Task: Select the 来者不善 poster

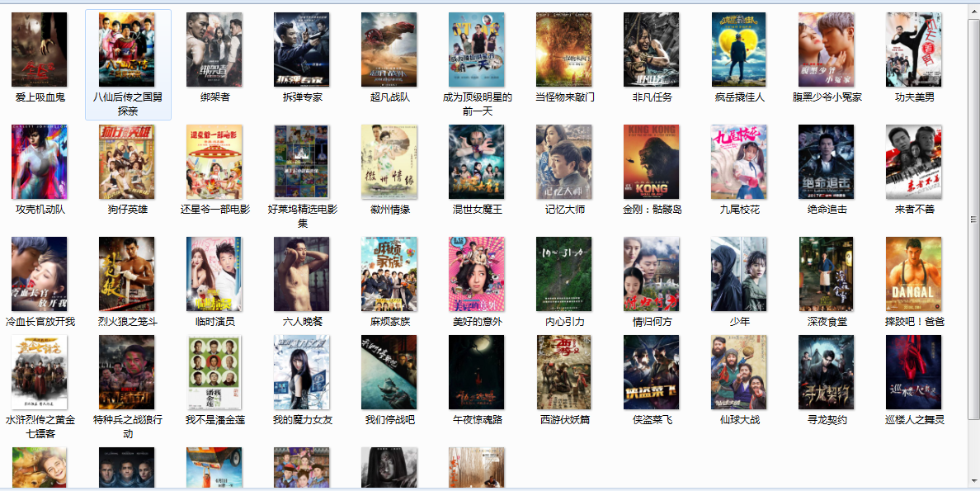Action: click(x=914, y=162)
